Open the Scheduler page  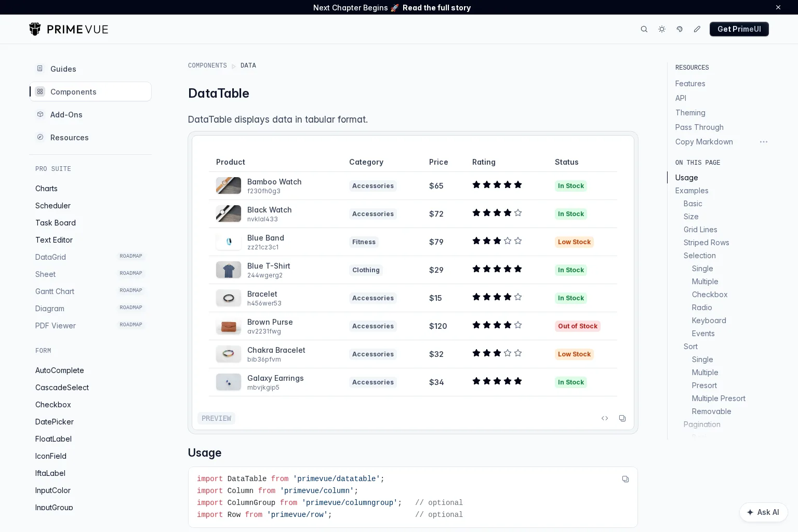coord(53,206)
